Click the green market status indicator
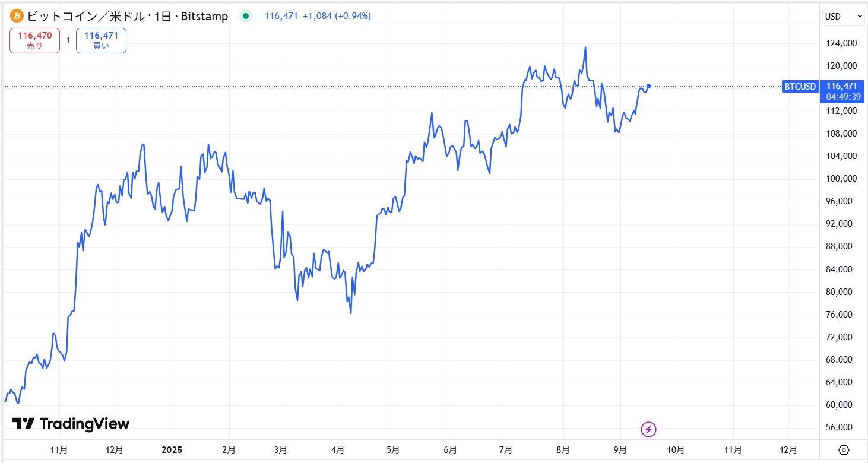The image size is (868, 463). click(x=245, y=16)
